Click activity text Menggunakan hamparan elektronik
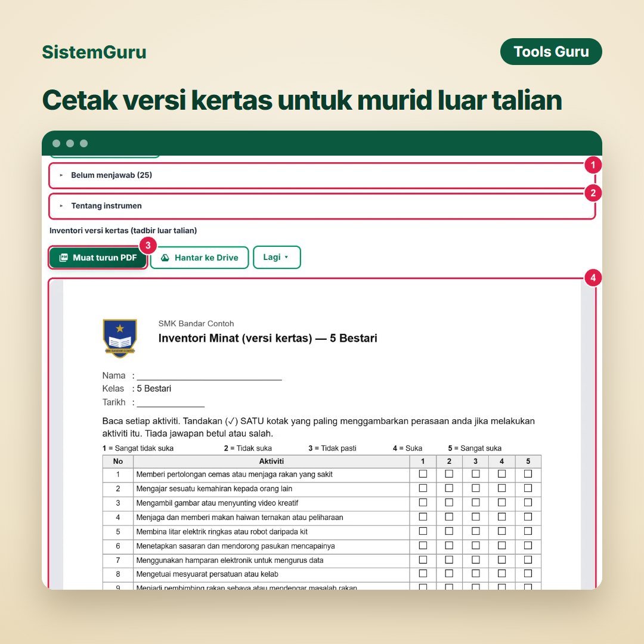Image resolution: width=644 pixels, height=644 pixels. 230,560
